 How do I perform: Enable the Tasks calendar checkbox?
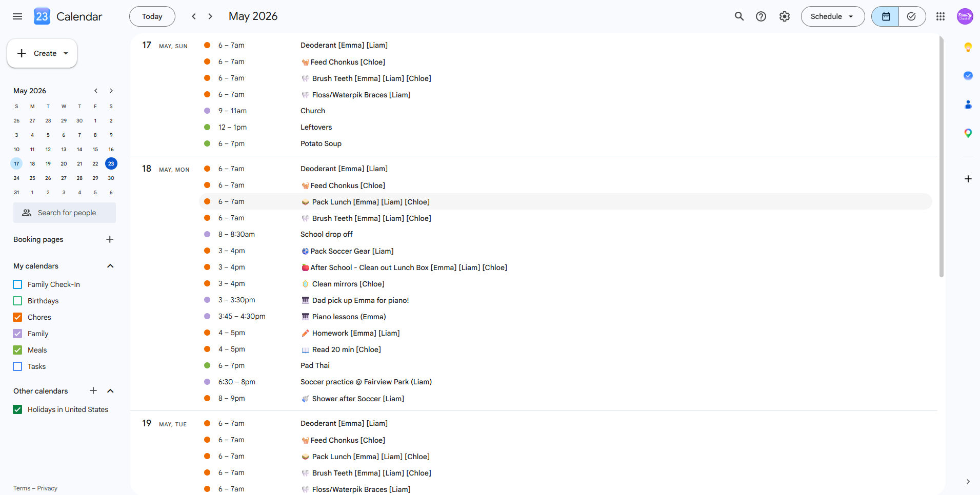click(x=17, y=366)
